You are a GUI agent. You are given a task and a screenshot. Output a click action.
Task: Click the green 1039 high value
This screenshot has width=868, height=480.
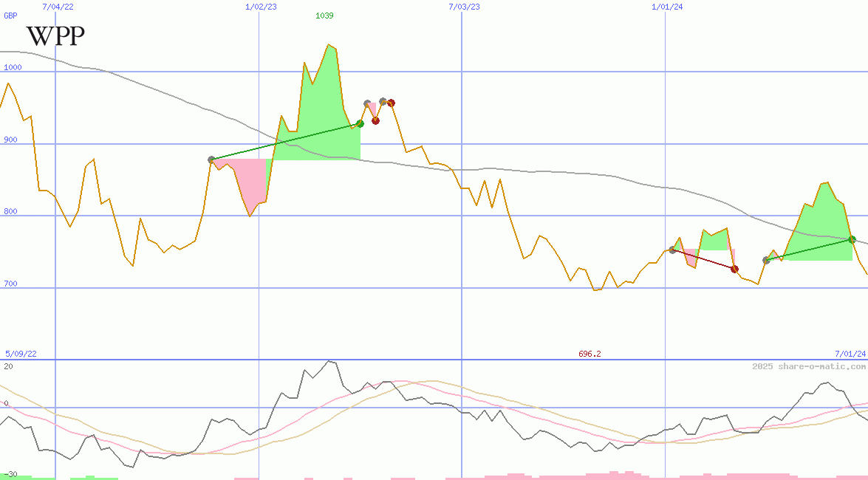click(x=324, y=16)
